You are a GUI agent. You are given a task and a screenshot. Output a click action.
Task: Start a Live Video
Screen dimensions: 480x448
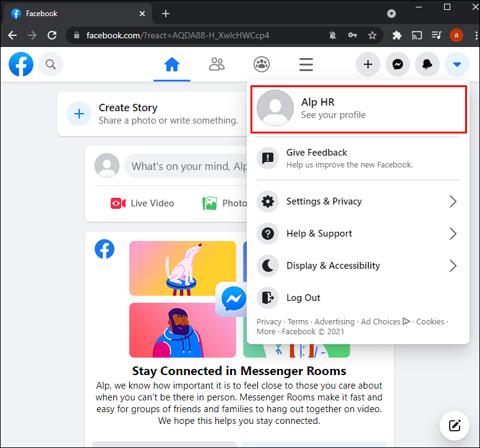142,203
